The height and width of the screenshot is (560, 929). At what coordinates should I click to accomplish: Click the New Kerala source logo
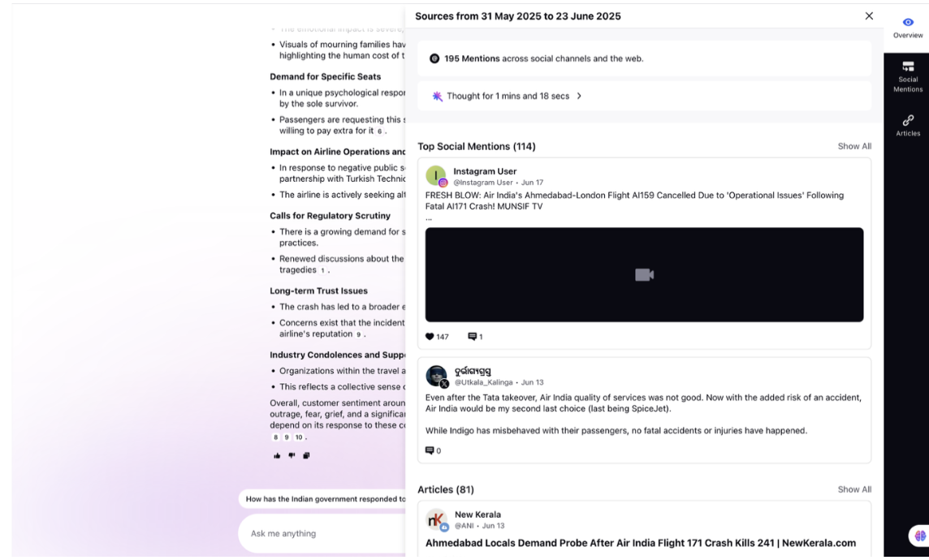(437, 519)
